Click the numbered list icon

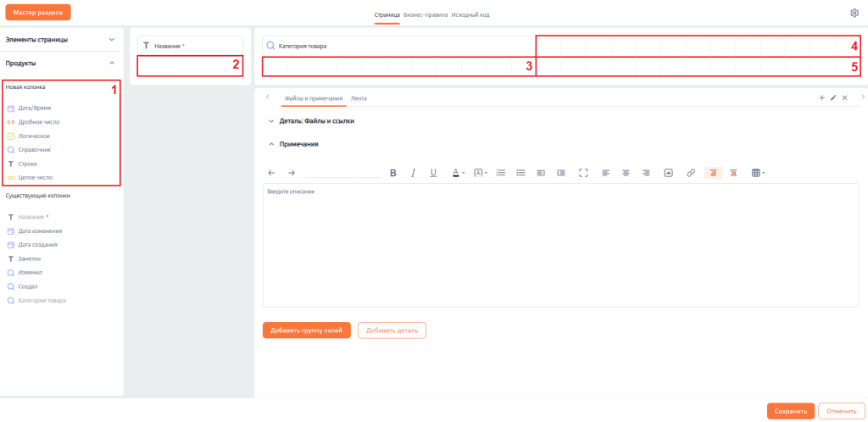pos(501,173)
